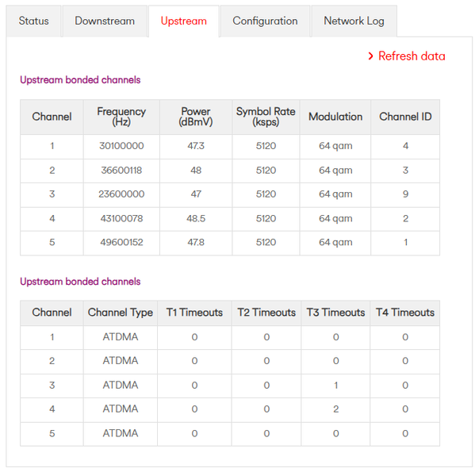Select frequency value 30100000 cell
Image resolution: width=475 pixels, height=476 pixels.
(x=121, y=146)
